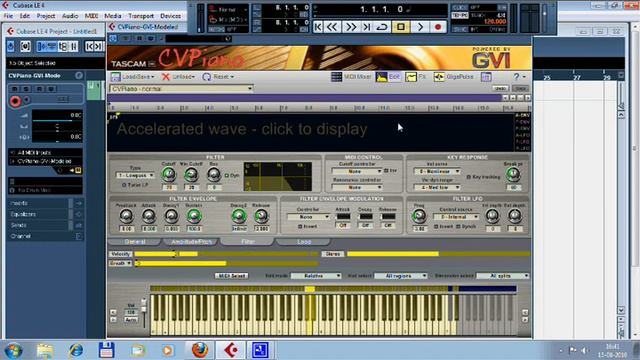This screenshot has width=640, height=360.
Task: Start playback with the Play button
Action: 420,27
